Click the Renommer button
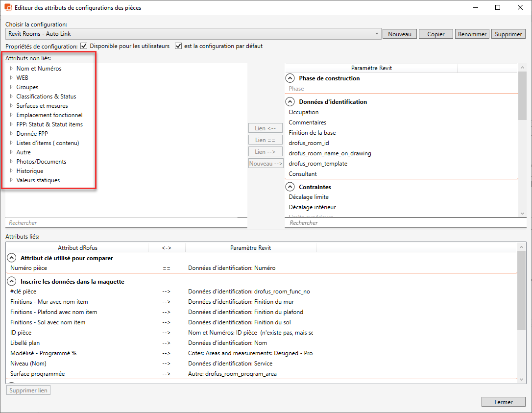 point(472,34)
